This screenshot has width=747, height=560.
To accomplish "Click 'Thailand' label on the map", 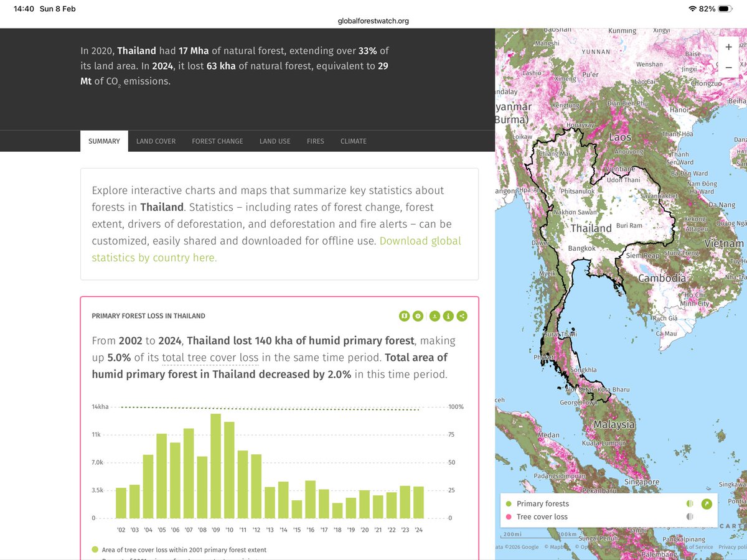I will click(591, 228).
